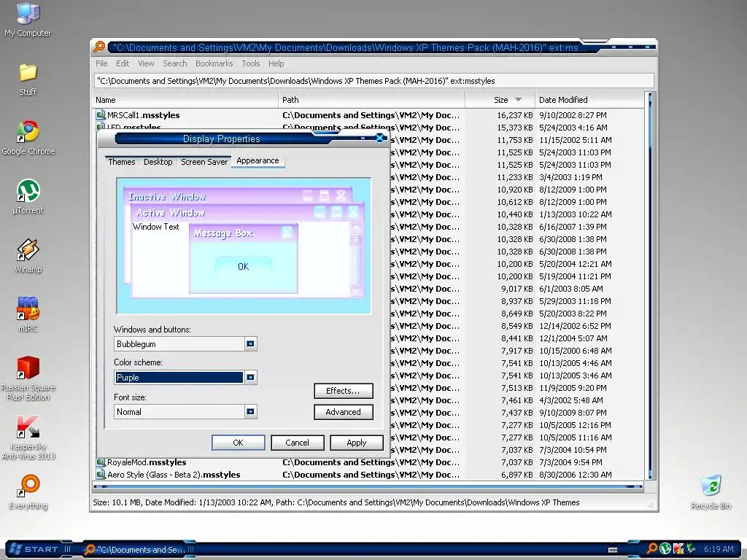747x560 pixels.
Task: Click the Kaspersky tray icon
Action: (x=678, y=548)
